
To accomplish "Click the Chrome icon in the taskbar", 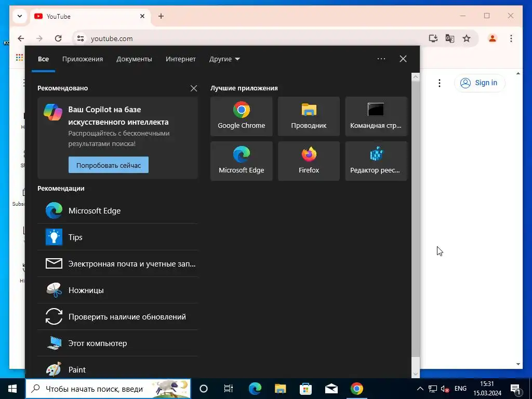I will [x=356, y=389].
